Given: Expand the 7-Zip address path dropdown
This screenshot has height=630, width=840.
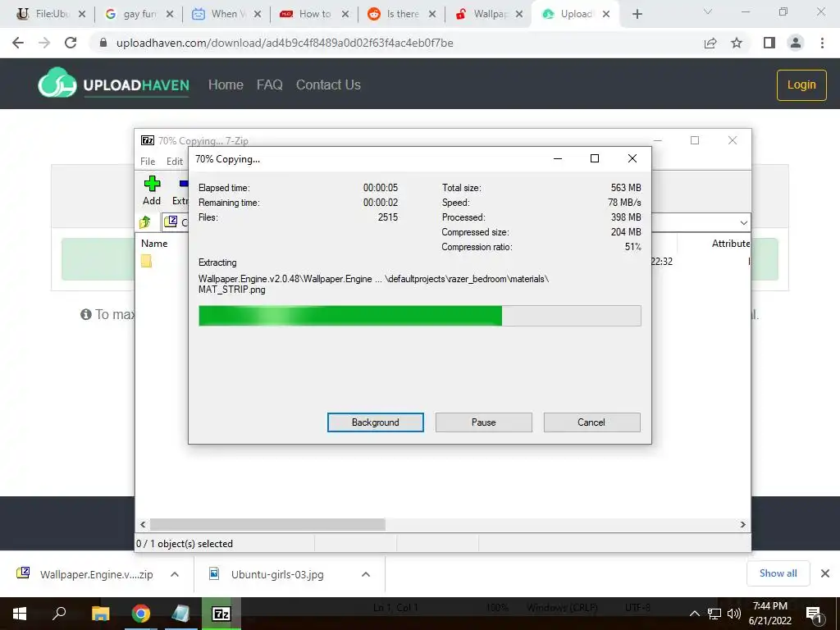Looking at the screenshot, I should point(743,222).
